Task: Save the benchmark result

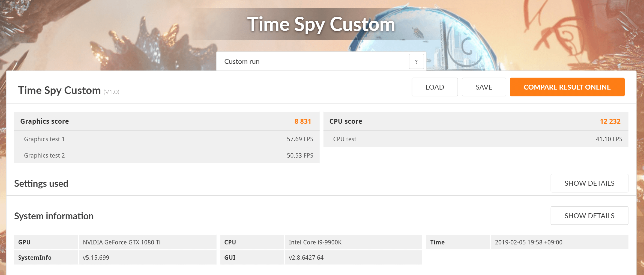Action: pos(484,87)
